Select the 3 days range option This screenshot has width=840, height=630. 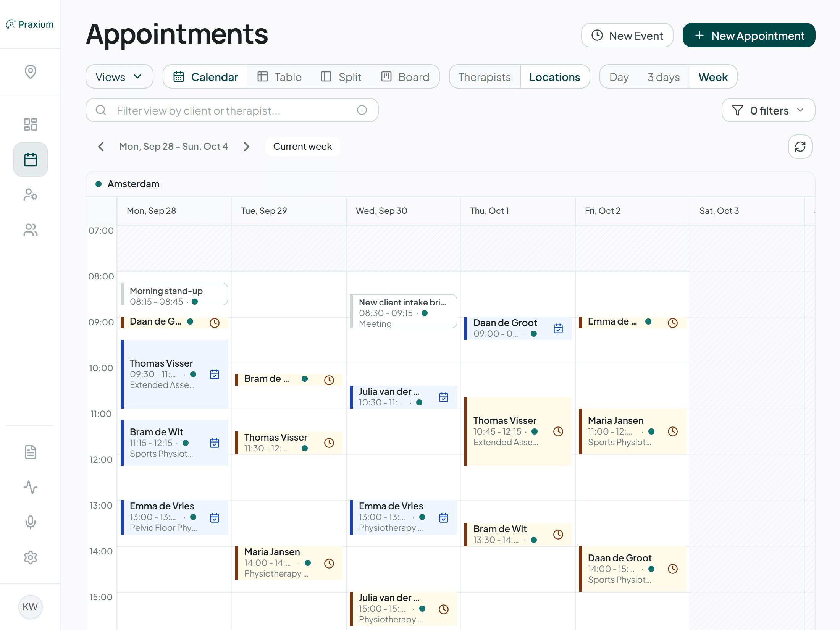pos(664,77)
